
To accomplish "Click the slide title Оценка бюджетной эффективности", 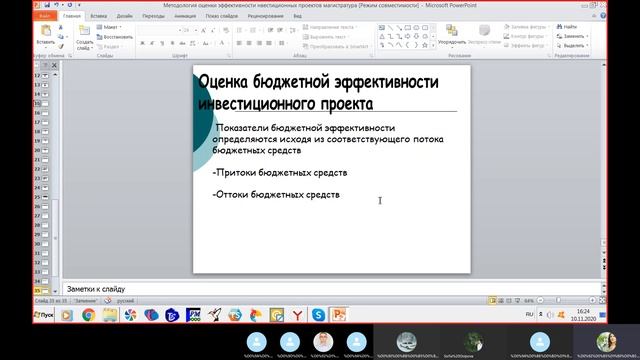I will 318,93.
